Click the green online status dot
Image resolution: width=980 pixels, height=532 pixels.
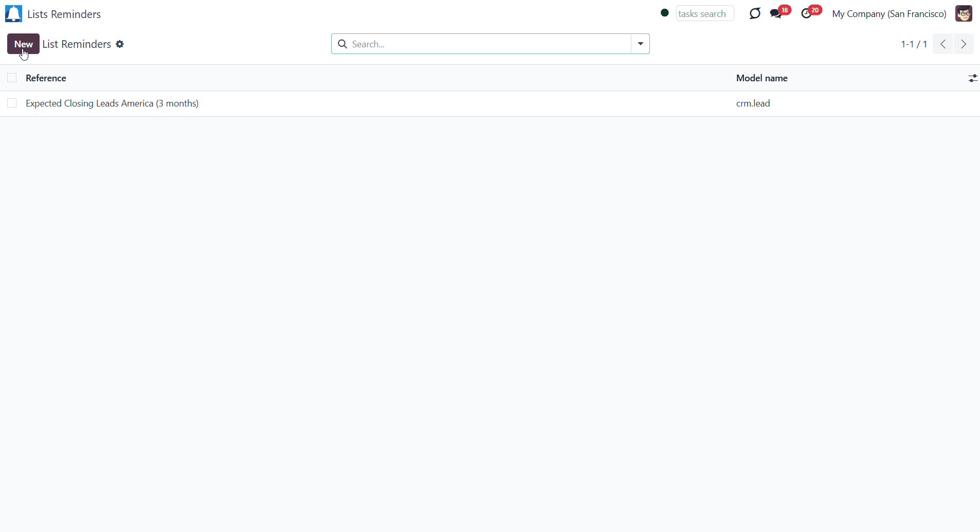665,13
